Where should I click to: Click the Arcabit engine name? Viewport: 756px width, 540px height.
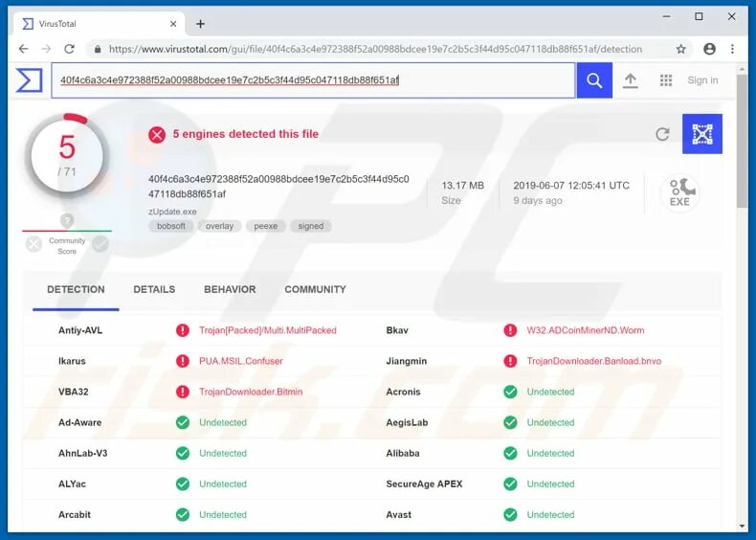[75, 514]
